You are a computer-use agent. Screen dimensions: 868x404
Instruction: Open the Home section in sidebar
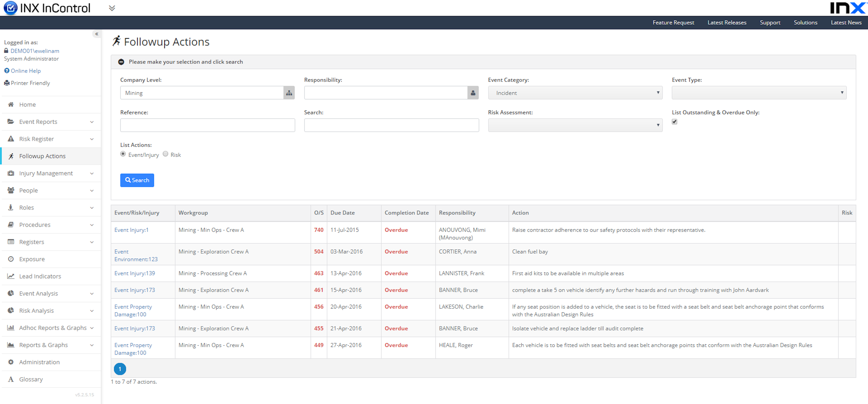pyautogui.click(x=11, y=104)
